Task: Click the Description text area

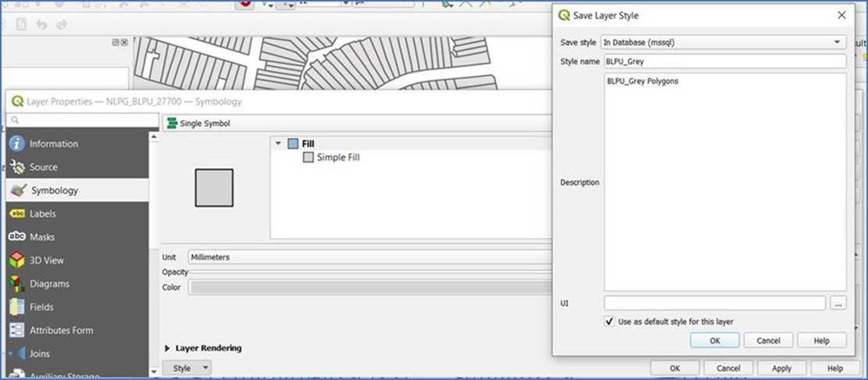Action: pyautogui.click(x=725, y=182)
